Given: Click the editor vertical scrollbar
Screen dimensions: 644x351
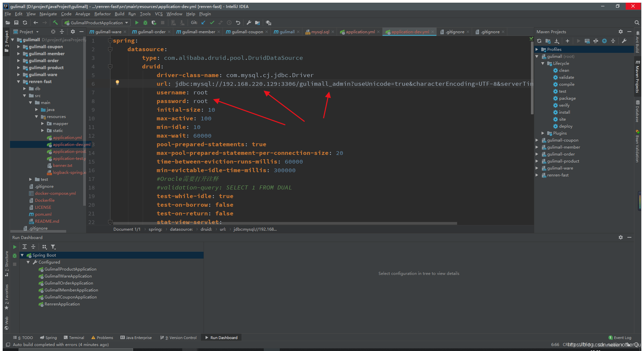Looking at the screenshot, I should (532, 78).
